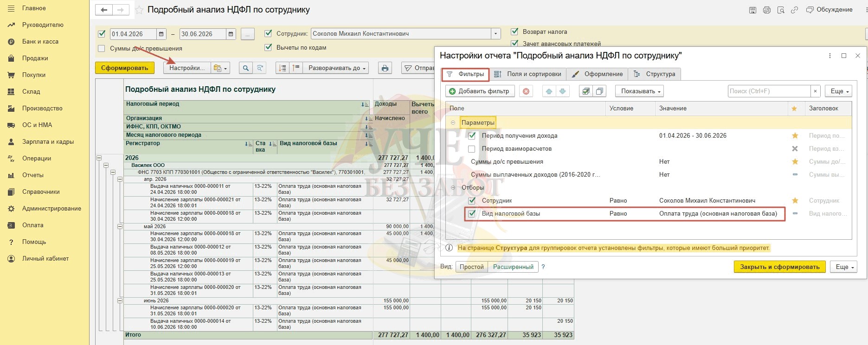
Task: Uncheck 'Вид налоговой базы' filter checkbox
Action: (472, 214)
